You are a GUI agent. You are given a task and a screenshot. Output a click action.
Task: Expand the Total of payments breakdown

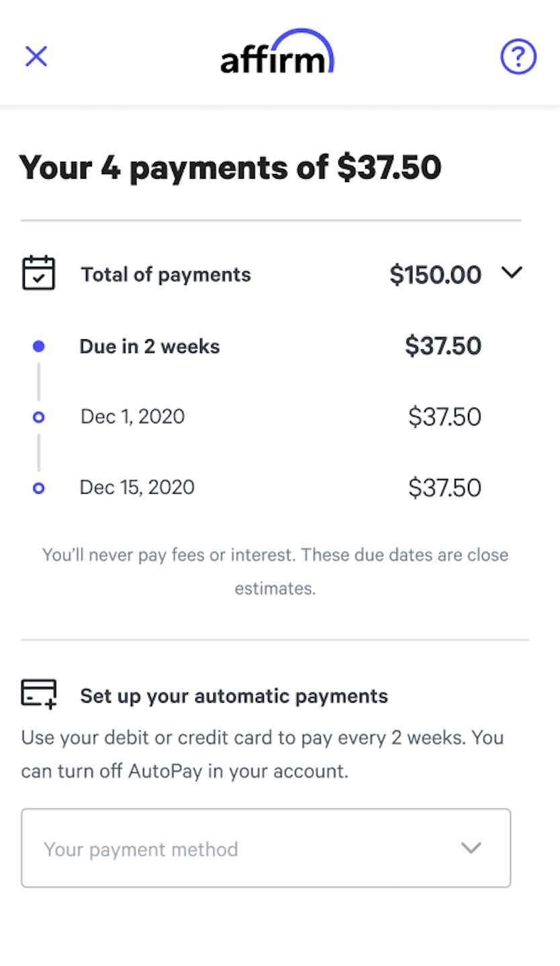pyautogui.click(x=513, y=273)
